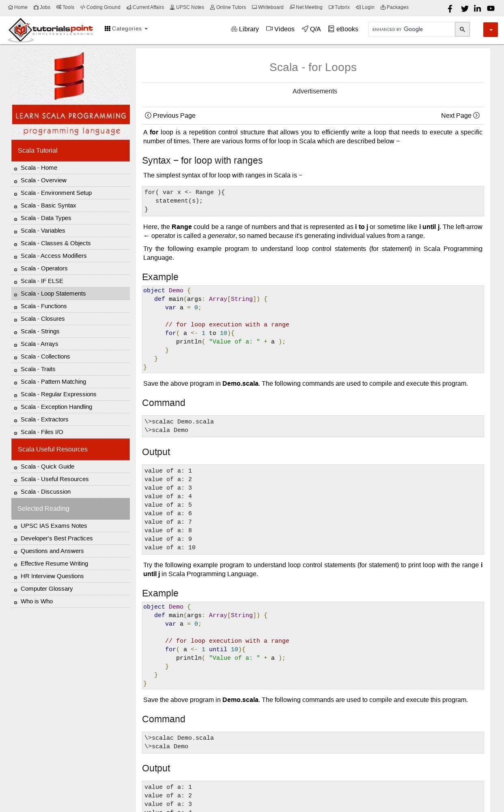Open the YouTube icon in the header
Image resolution: width=504 pixels, height=812 pixels.
click(x=491, y=9)
